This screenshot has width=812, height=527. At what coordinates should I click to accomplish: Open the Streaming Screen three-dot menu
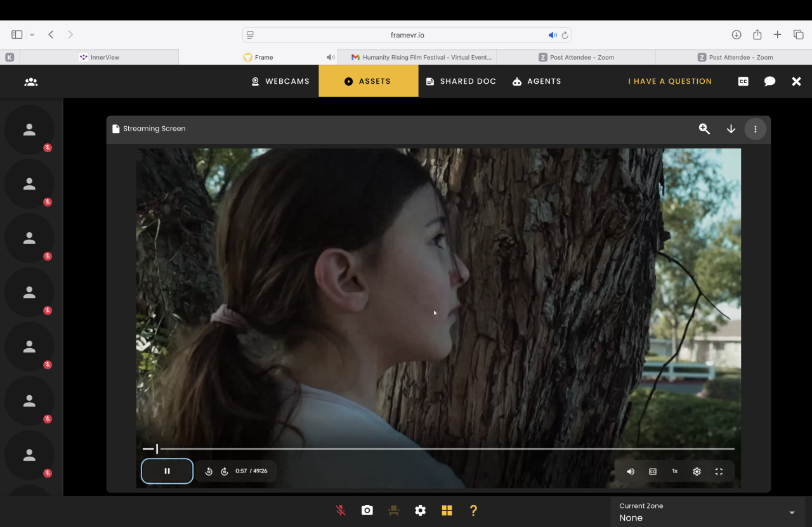(755, 129)
